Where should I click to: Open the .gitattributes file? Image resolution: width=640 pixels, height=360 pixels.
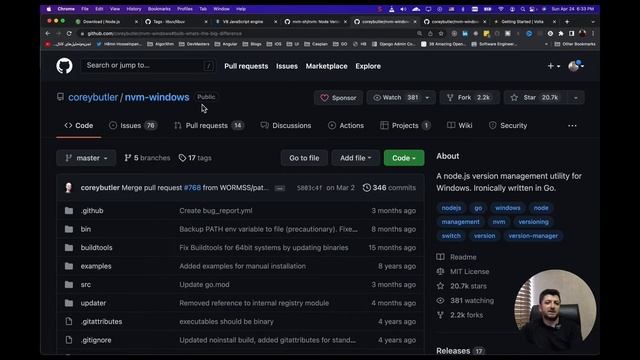tap(101, 322)
